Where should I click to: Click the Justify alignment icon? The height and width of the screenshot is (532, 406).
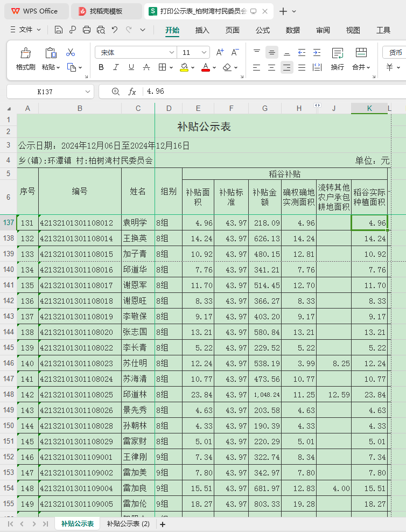pyautogui.click(x=302, y=67)
